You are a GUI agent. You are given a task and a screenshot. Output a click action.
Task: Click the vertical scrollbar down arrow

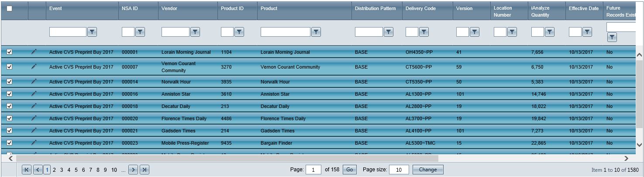click(x=640, y=145)
